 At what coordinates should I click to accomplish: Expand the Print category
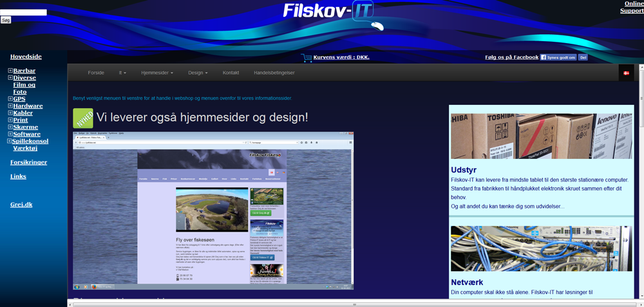point(10,120)
